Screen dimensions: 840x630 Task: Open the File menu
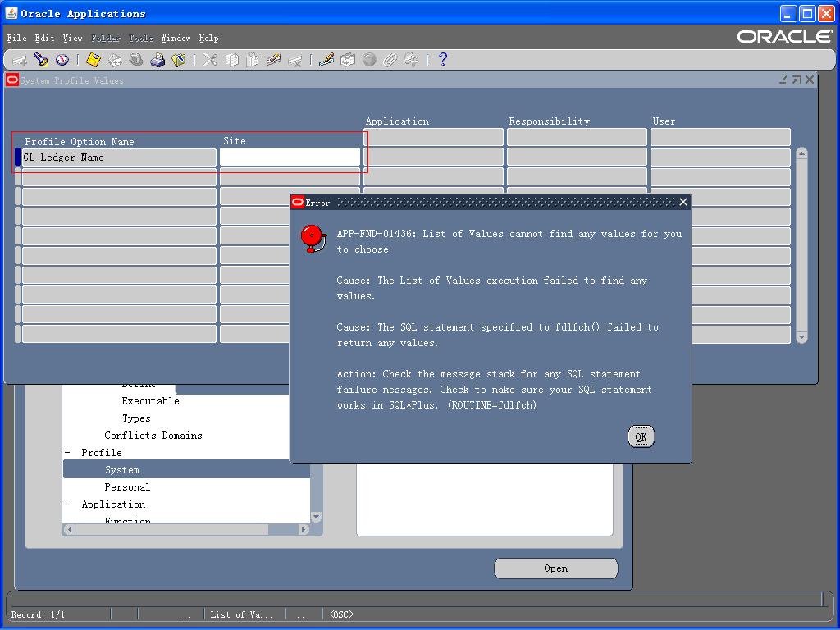coord(16,38)
